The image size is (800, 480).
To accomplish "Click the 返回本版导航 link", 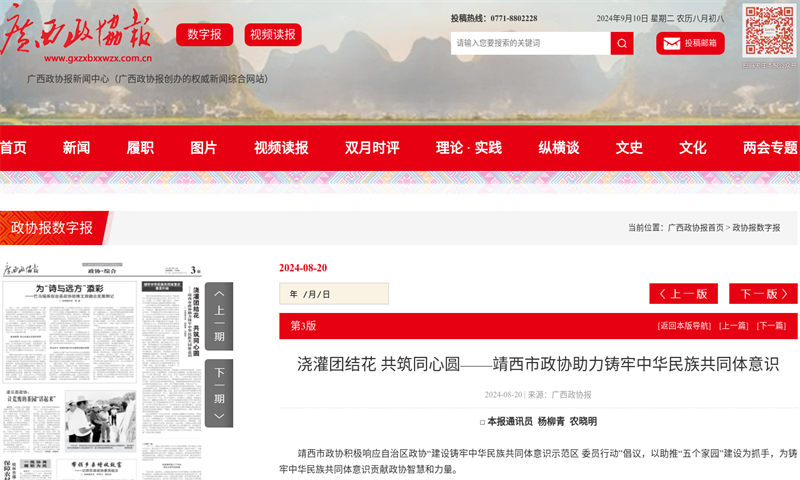I will click(x=684, y=326).
